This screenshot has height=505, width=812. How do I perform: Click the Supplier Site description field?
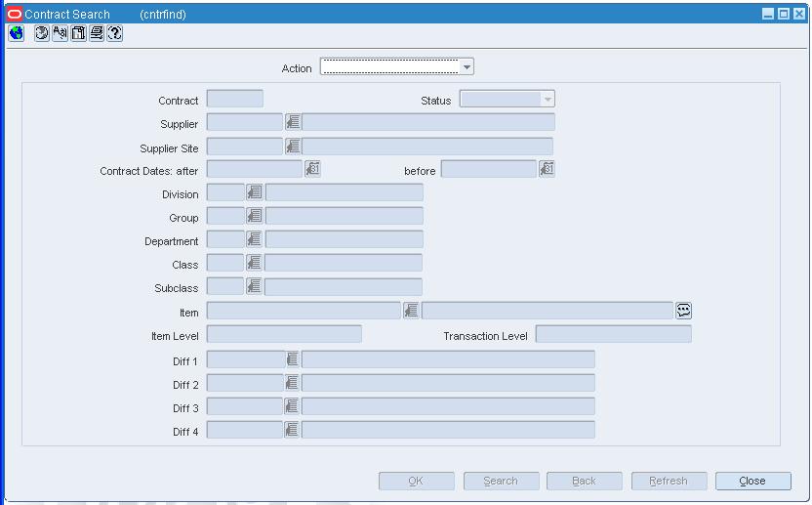click(427, 147)
